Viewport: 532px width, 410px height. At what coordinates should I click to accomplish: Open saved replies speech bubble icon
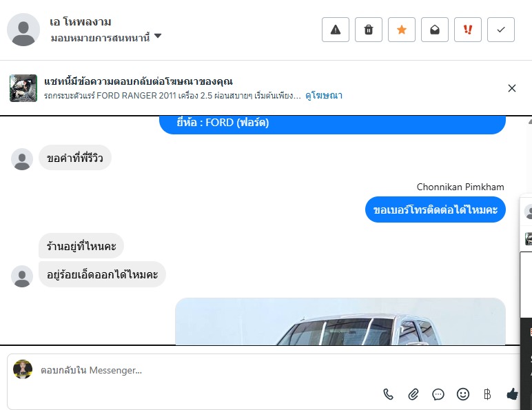(x=438, y=394)
